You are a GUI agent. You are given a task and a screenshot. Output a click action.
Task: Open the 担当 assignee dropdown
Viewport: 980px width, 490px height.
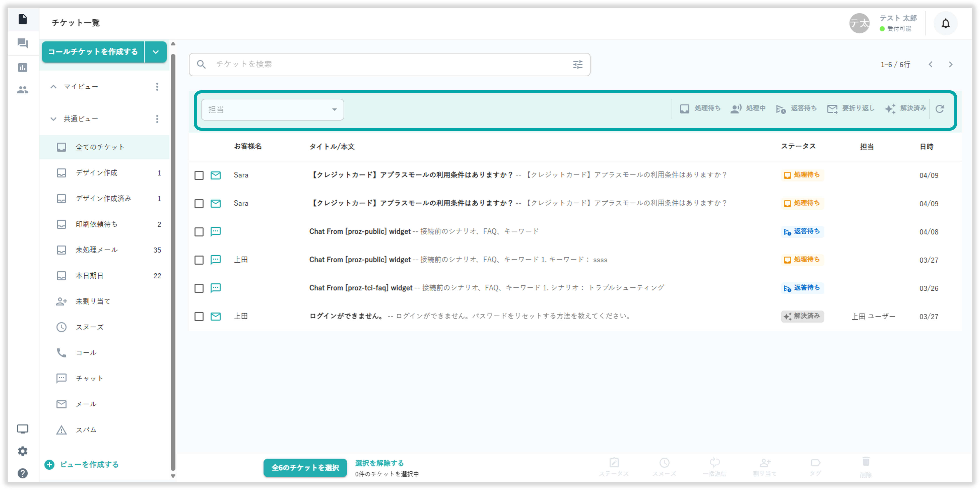272,110
